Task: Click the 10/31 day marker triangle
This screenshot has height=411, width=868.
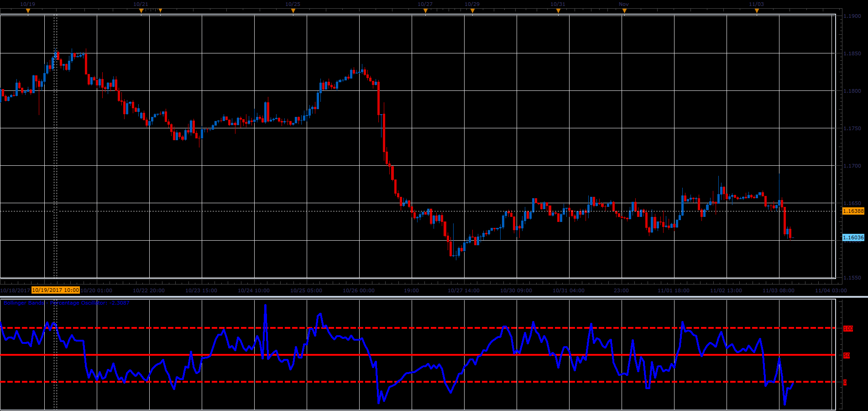Action: [x=558, y=11]
